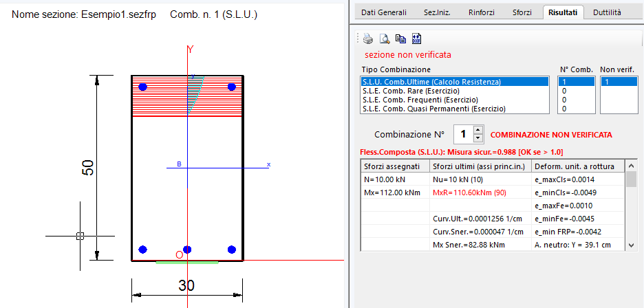Click the Sforzi assegnati column header

395,166
